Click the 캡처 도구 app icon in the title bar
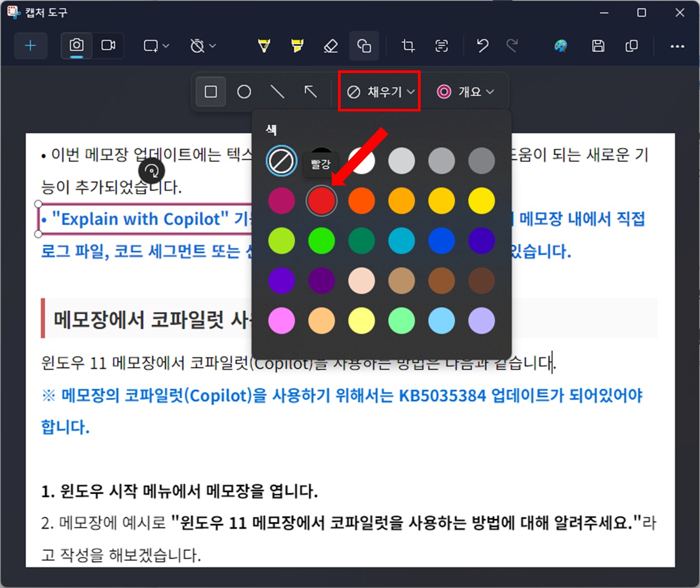The width and height of the screenshot is (700, 588). point(14,12)
